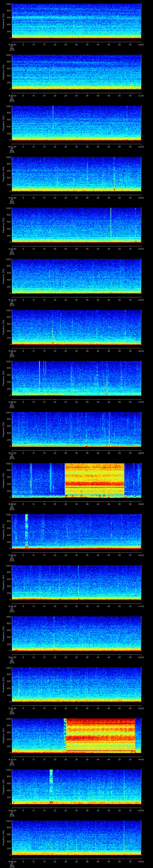Click the Frequency (Hz) axis label of the top spectrogram
153x868 pixels.
click(3, 21)
